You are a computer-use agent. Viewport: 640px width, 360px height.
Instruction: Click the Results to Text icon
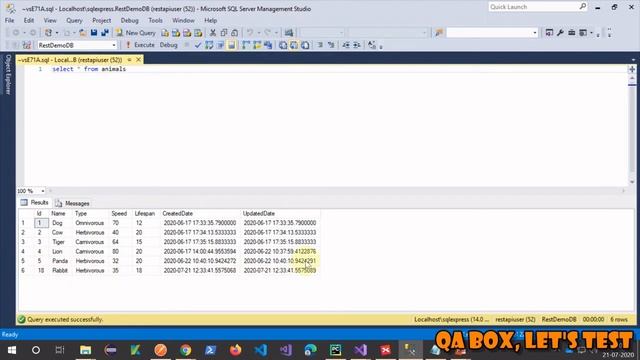coord(283,45)
